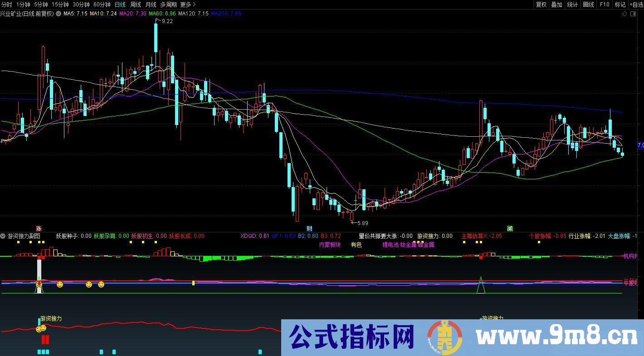The image size is (644, 356).
Task: Click the MA20: 7.30 label
Action: point(133,14)
